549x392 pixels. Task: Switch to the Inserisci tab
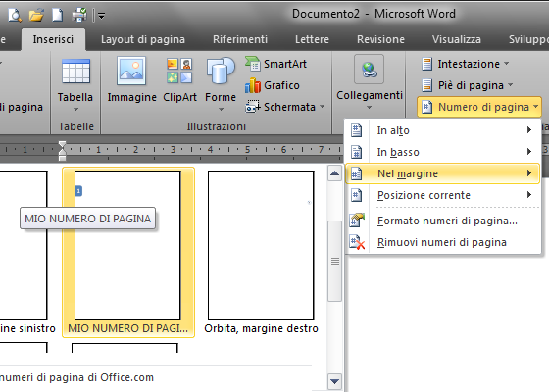coord(53,39)
